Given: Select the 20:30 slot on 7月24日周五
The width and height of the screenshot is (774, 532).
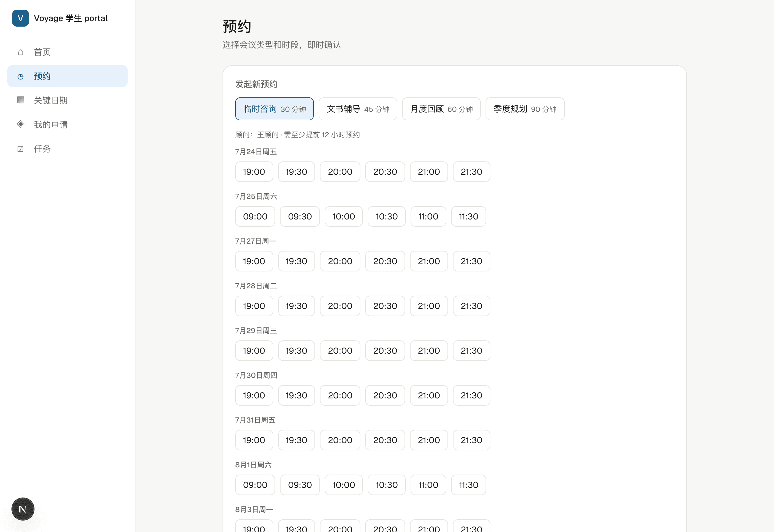Looking at the screenshot, I should click(385, 172).
